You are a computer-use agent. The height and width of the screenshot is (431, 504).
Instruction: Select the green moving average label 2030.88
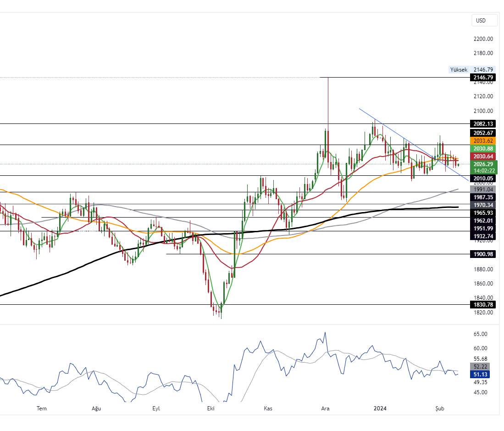tap(483, 149)
